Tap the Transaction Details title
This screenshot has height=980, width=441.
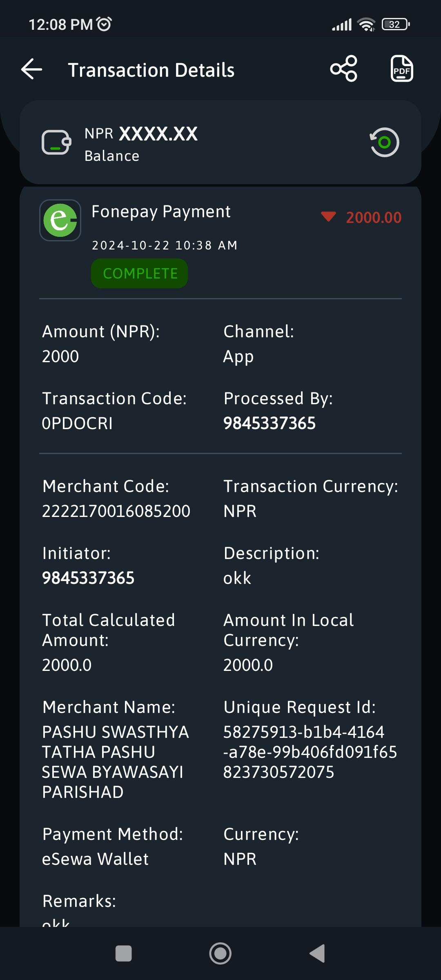point(151,70)
